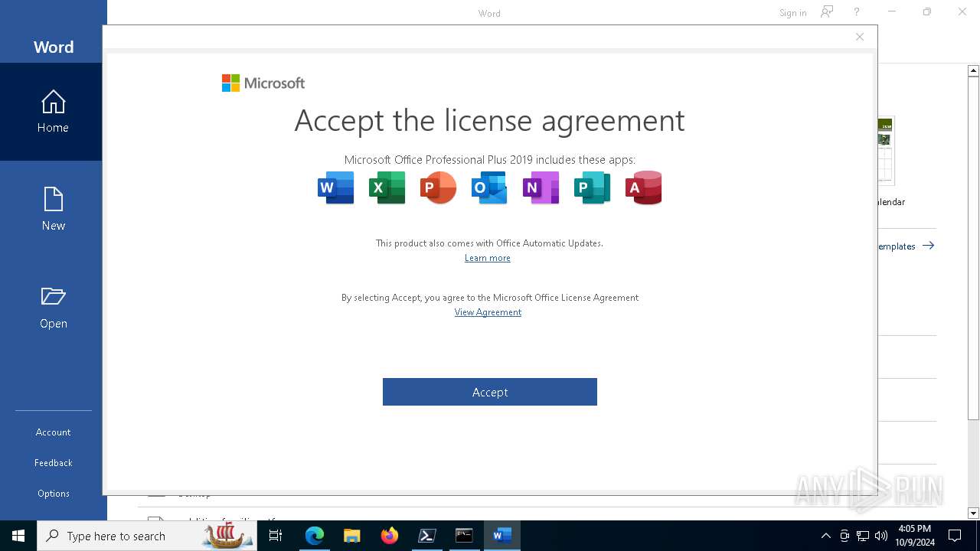Open File Explorer from taskbar

click(352, 536)
